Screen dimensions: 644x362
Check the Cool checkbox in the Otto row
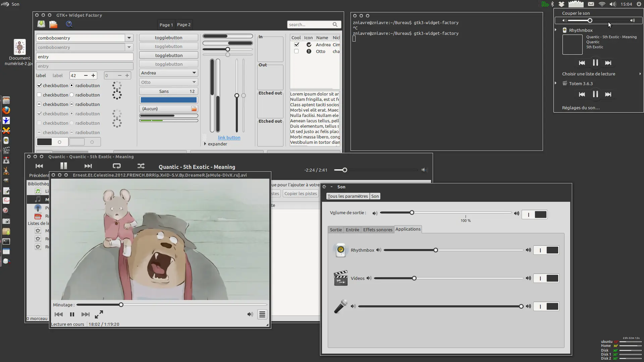coord(296,51)
